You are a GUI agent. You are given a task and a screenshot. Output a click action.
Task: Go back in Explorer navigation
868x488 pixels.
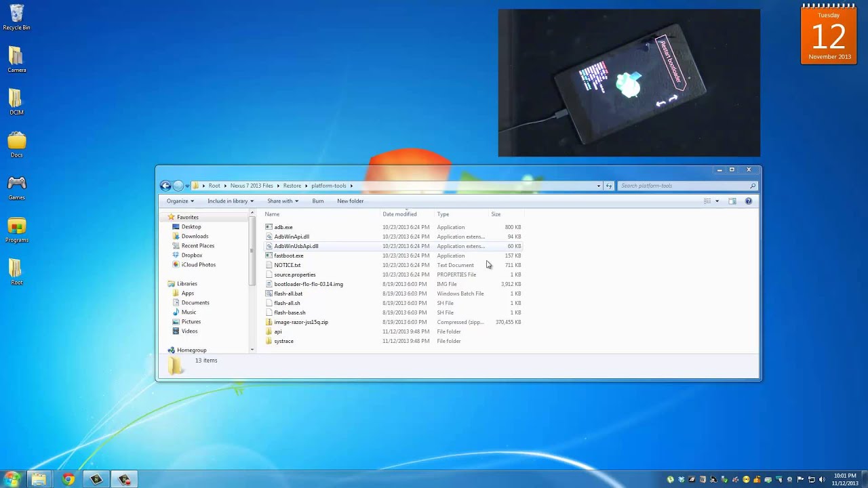pyautogui.click(x=165, y=186)
